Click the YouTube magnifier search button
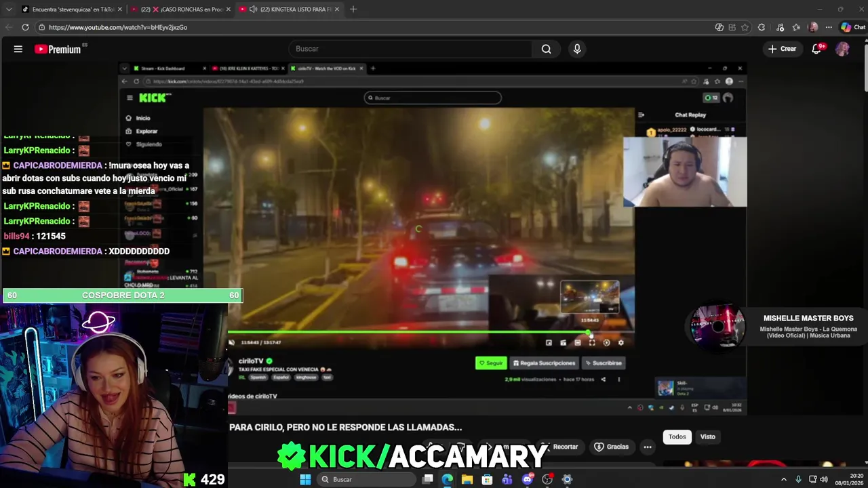Image resolution: width=868 pixels, height=488 pixels. (547, 49)
